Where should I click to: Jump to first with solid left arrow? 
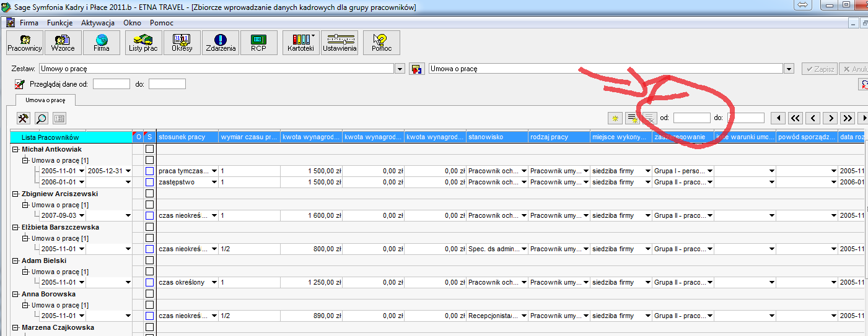778,118
